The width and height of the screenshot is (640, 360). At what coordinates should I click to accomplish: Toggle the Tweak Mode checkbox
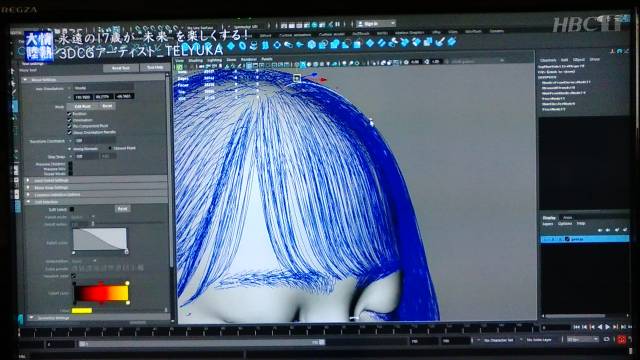(70, 173)
